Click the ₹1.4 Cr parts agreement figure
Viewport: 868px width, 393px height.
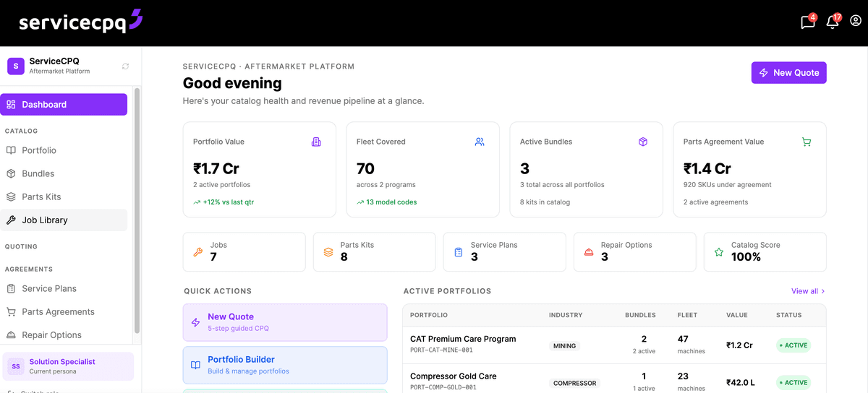pos(707,168)
